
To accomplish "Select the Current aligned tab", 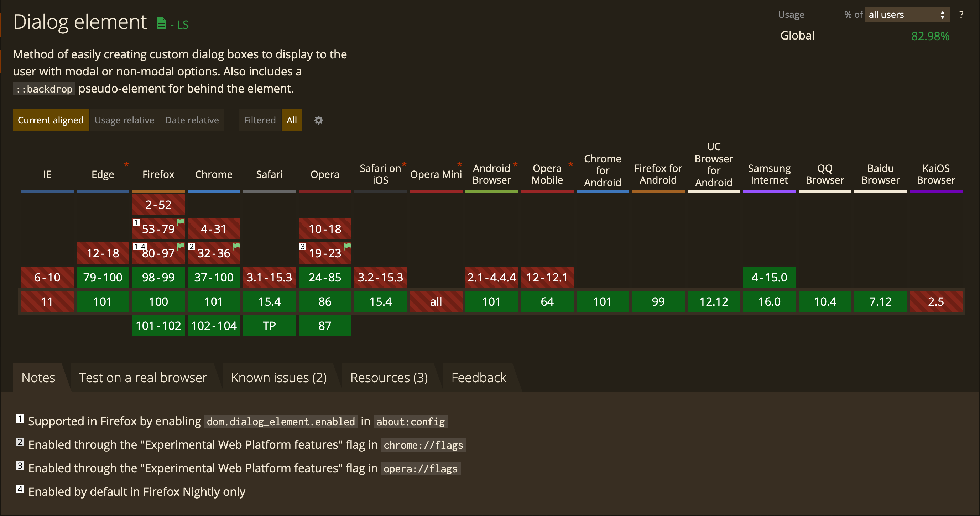I will click(x=51, y=120).
